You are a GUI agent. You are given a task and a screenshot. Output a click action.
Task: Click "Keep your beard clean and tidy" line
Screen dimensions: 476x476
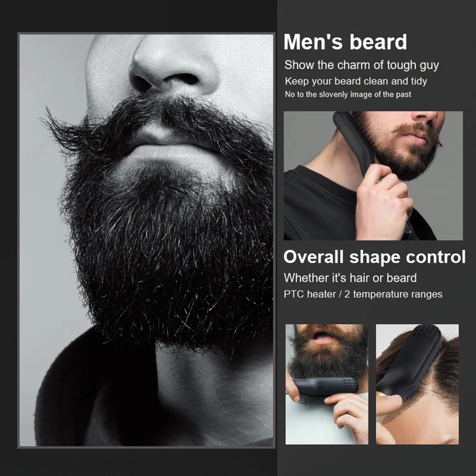point(356,81)
